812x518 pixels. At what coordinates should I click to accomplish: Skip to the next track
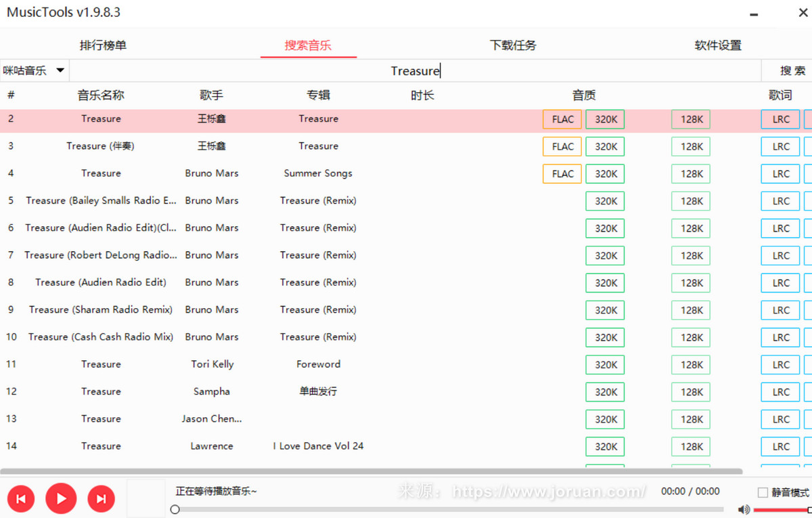[x=101, y=499]
